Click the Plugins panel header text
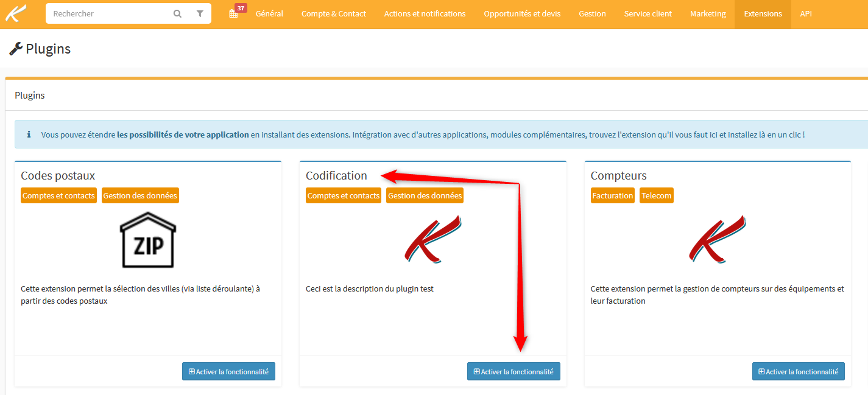Viewport: 868px width, 395px height. tap(30, 96)
